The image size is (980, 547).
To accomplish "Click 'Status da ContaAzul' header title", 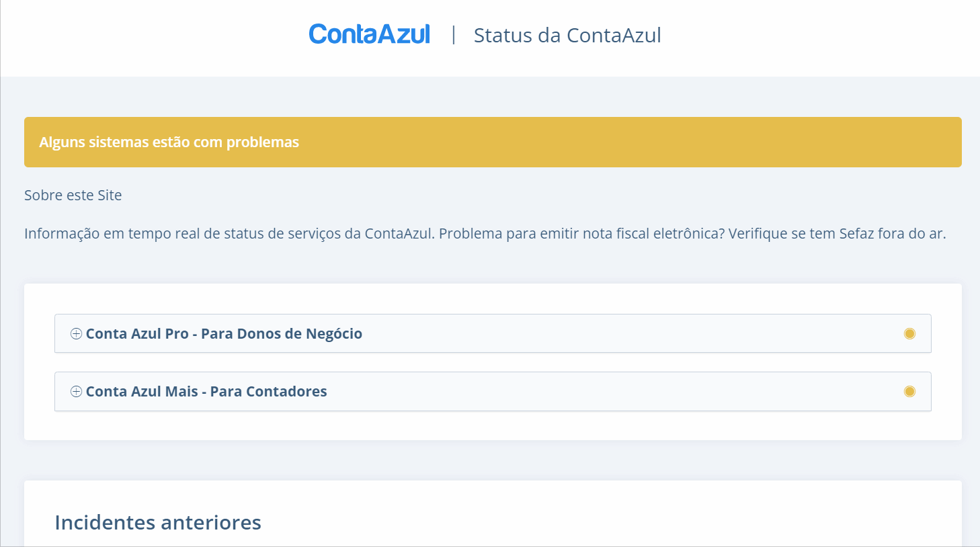I will (567, 35).
